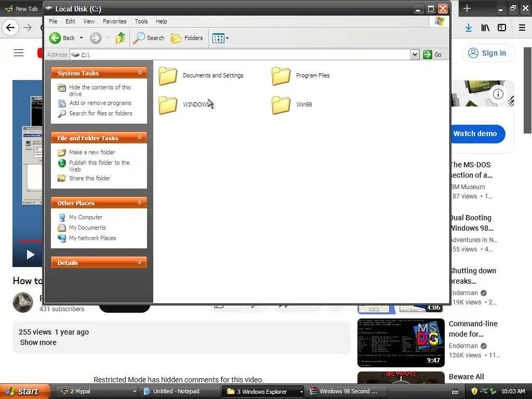Click the green Go button
Viewport: 532px width, 399px height.
(x=432, y=55)
